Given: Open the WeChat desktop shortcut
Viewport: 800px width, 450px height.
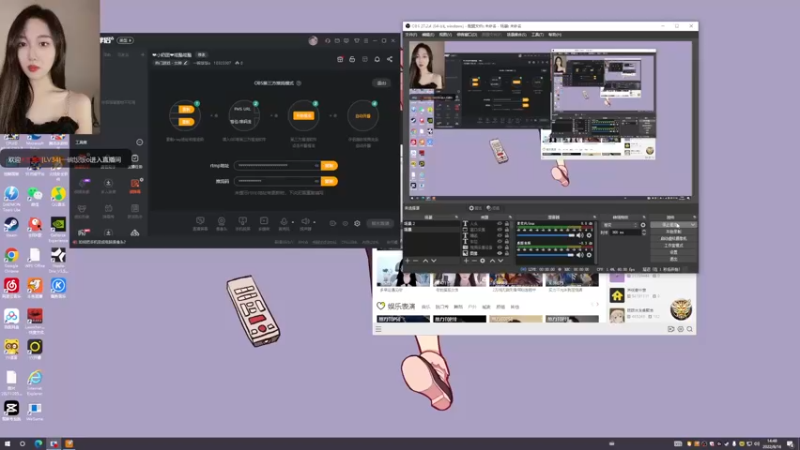Looking at the screenshot, I should 35,196.
